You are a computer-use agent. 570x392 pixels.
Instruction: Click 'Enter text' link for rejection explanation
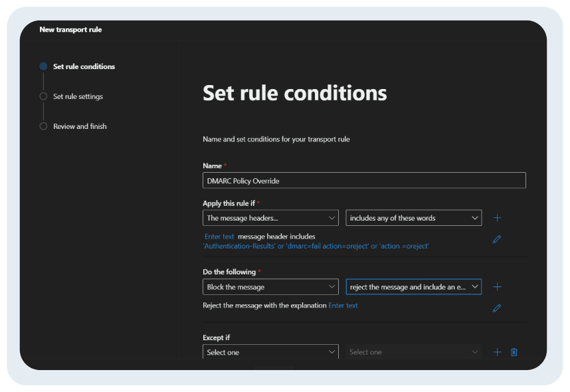(x=343, y=306)
